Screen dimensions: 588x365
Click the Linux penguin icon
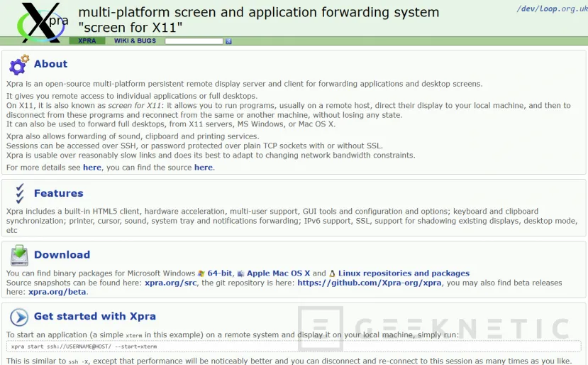point(332,273)
